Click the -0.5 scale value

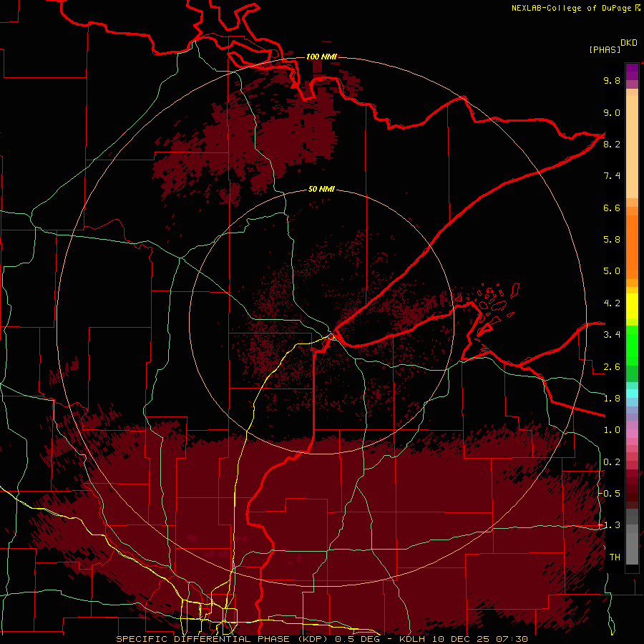pyautogui.click(x=610, y=494)
